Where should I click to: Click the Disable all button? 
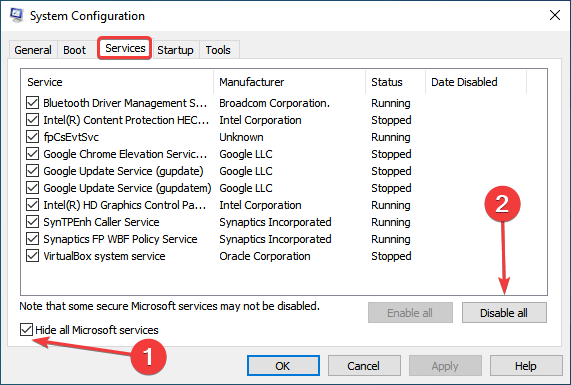(504, 313)
